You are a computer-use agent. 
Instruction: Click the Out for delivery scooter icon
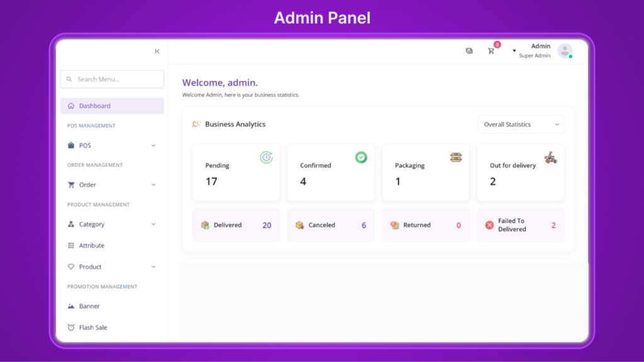[550, 157]
